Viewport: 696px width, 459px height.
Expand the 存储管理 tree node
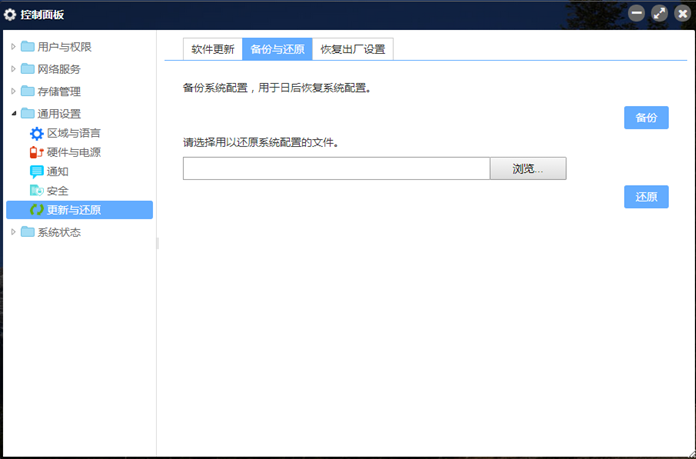(13, 91)
